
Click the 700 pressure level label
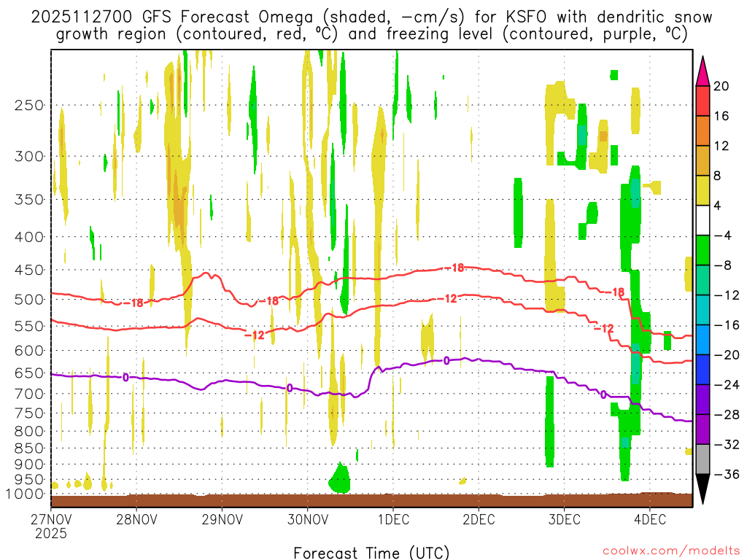29,394
